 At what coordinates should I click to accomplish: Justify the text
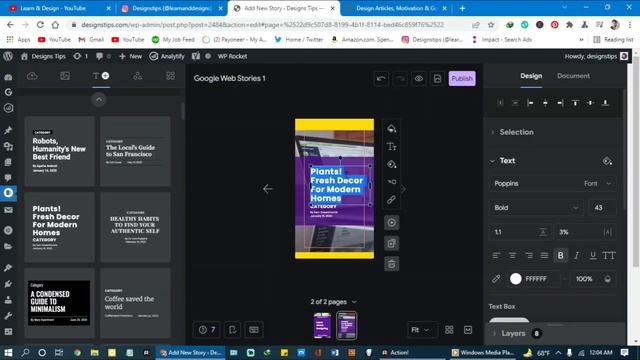[544, 256]
